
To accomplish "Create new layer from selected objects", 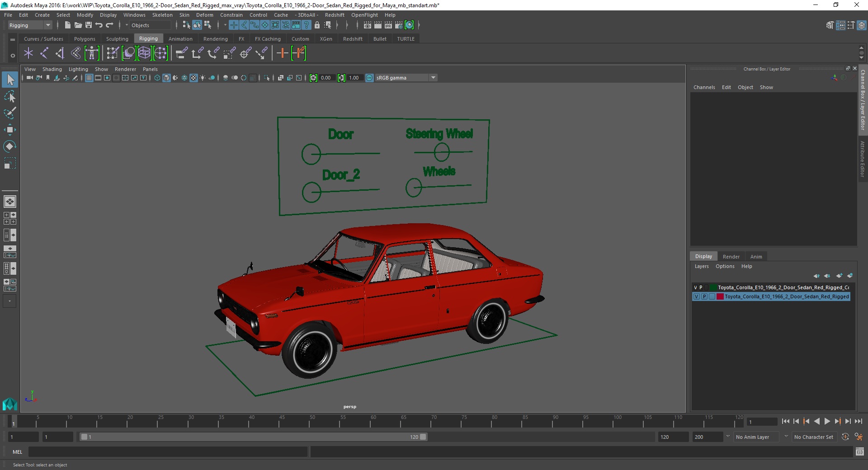I will click(x=850, y=276).
